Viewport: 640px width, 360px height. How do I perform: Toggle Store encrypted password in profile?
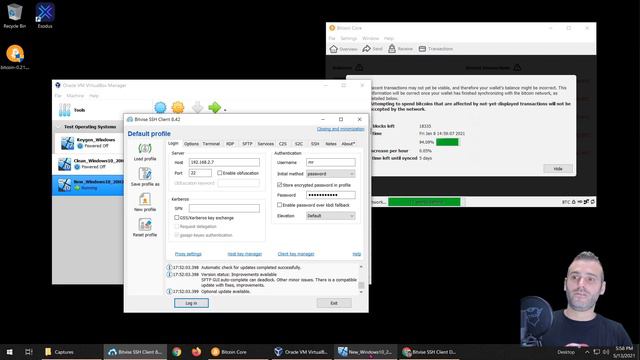tap(280, 185)
